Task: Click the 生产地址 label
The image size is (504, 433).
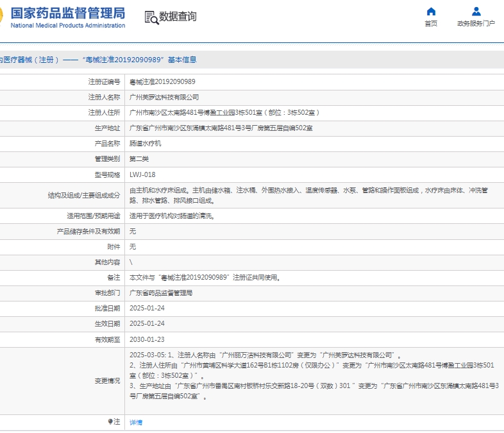Action: pos(107,128)
